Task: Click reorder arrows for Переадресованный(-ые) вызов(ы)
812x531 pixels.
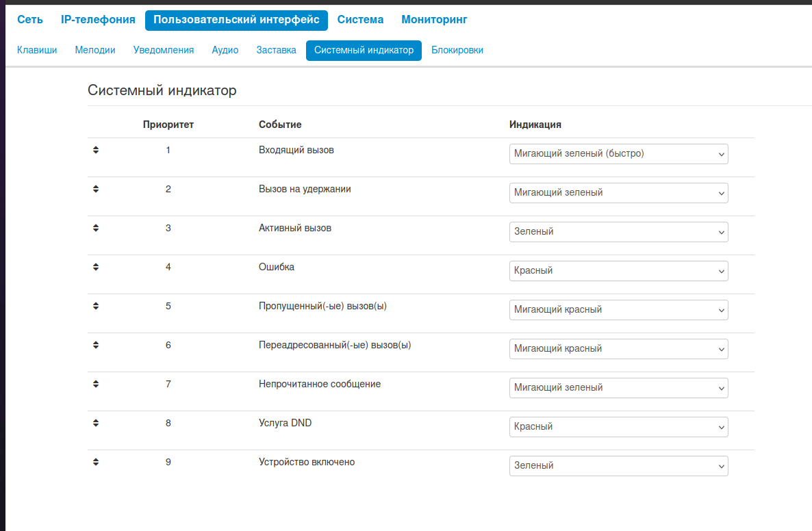Action: coord(96,345)
